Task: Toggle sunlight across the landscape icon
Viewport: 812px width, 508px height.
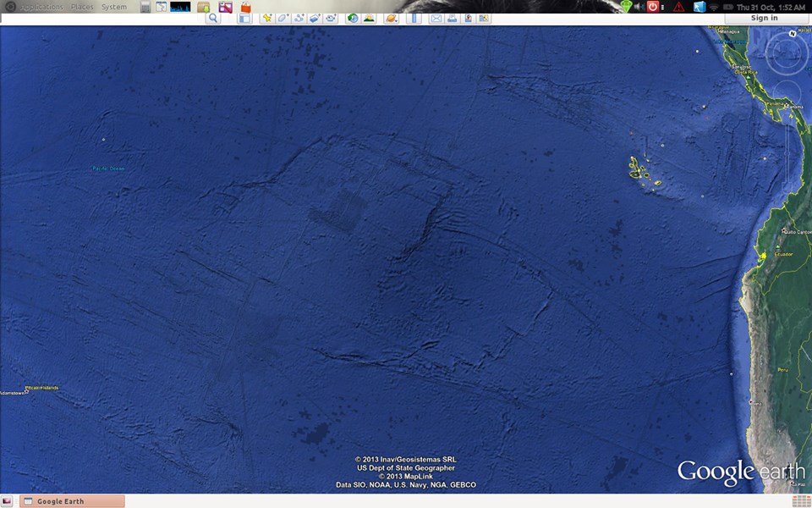Action: click(369, 18)
